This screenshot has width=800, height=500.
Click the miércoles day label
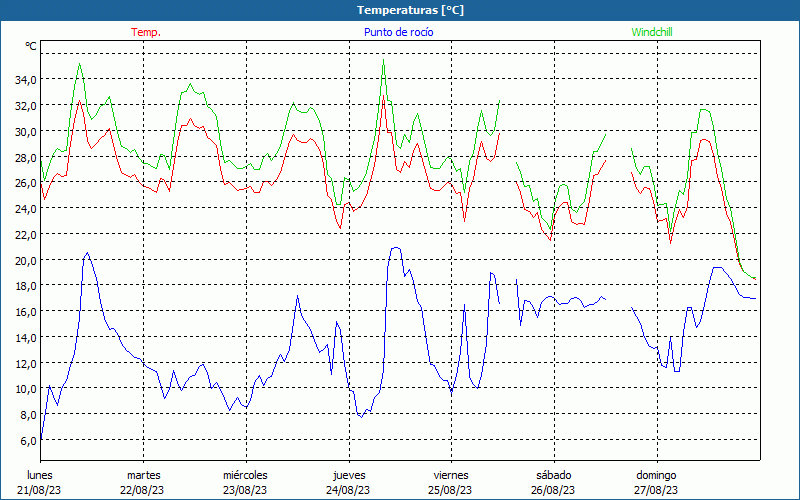tap(245, 475)
